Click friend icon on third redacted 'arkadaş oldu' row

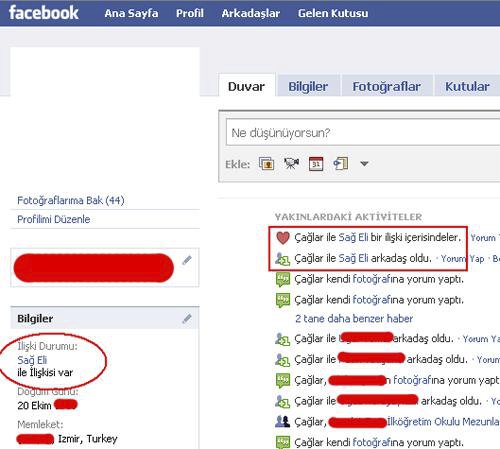[x=283, y=402]
